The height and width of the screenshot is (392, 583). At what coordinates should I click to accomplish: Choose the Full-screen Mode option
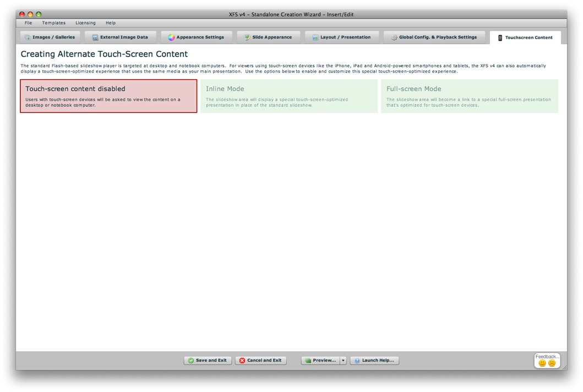click(469, 96)
